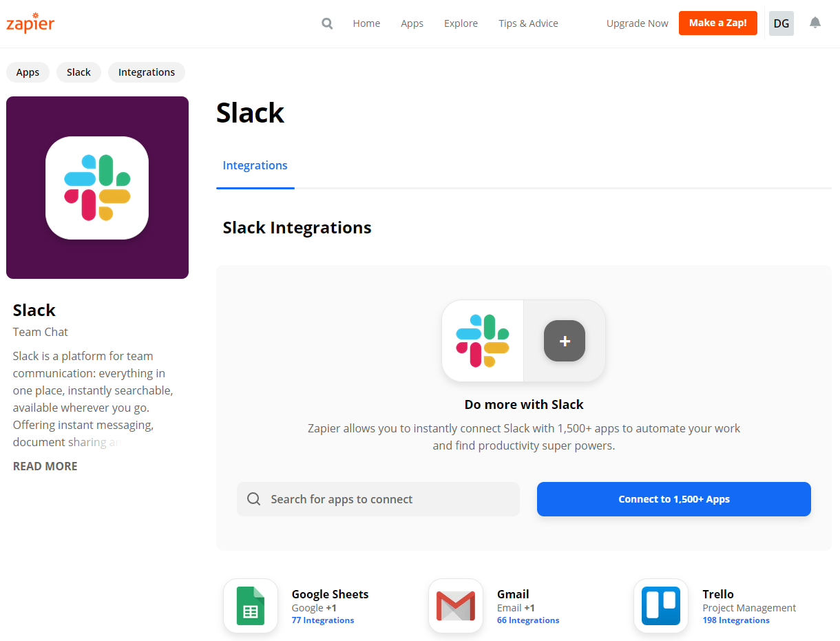Open the Apps navigation item

click(x=412, y=23)
